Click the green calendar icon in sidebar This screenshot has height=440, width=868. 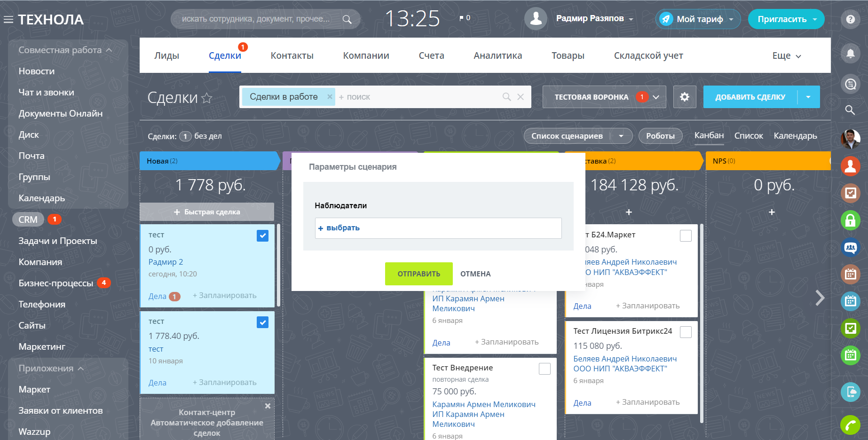coord(851,355)
